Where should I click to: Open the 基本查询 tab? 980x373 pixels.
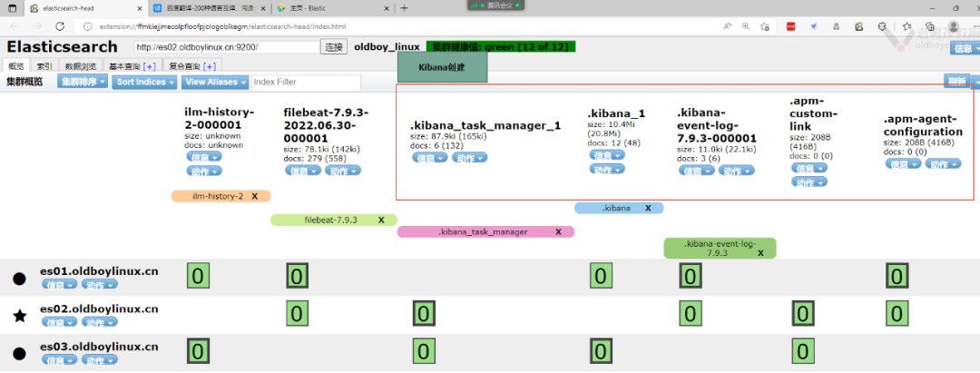132,66
